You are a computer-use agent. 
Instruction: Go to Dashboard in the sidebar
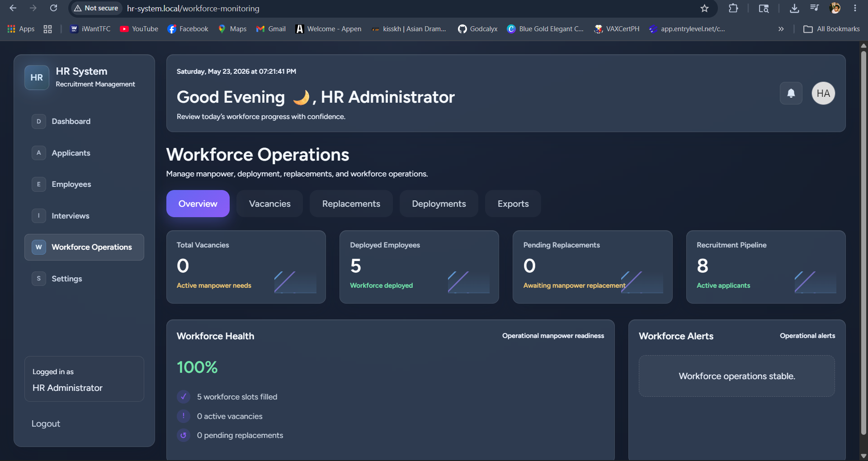click(x=84, y=121)
